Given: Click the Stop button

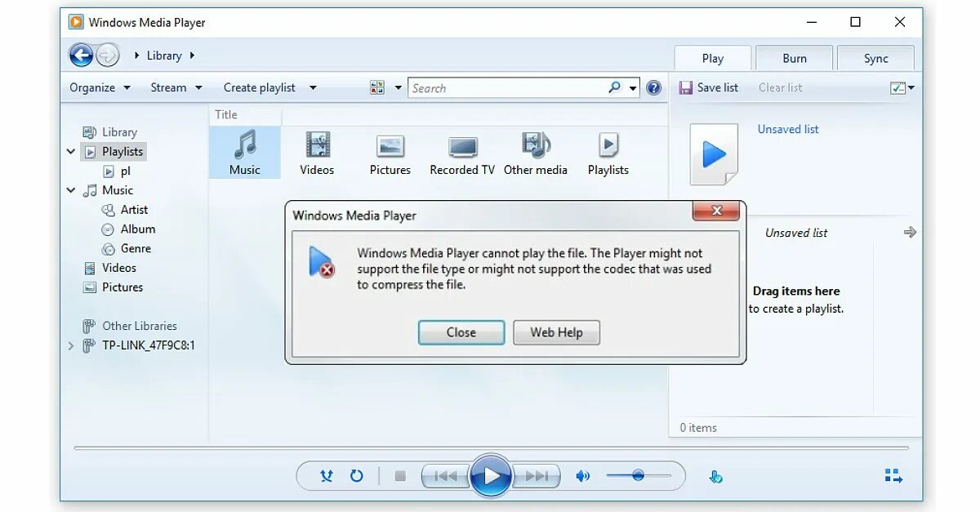Looking at the screenshot, I should click(x=399, y=475).
